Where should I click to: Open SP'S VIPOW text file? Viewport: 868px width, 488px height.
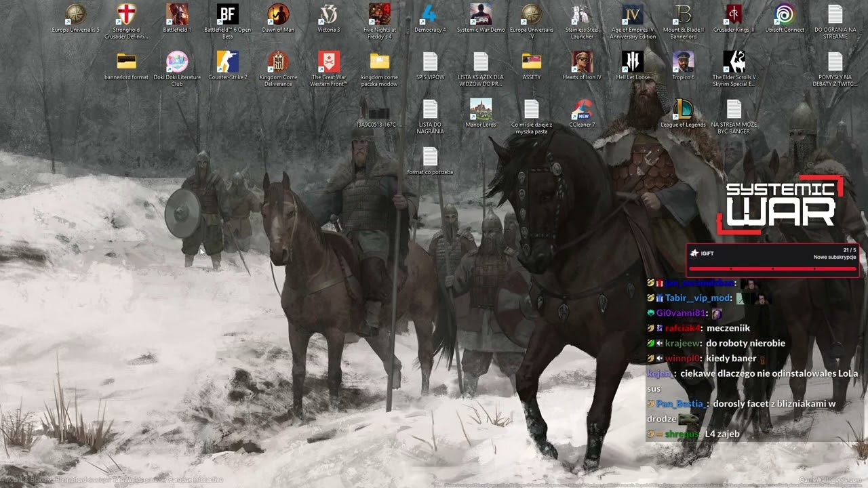[x=430, y=66]
